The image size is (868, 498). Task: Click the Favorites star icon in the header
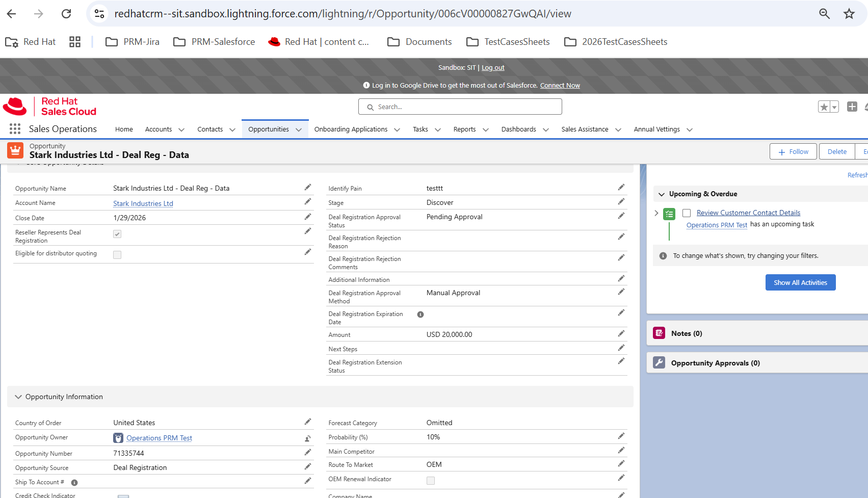click(824, 107)
